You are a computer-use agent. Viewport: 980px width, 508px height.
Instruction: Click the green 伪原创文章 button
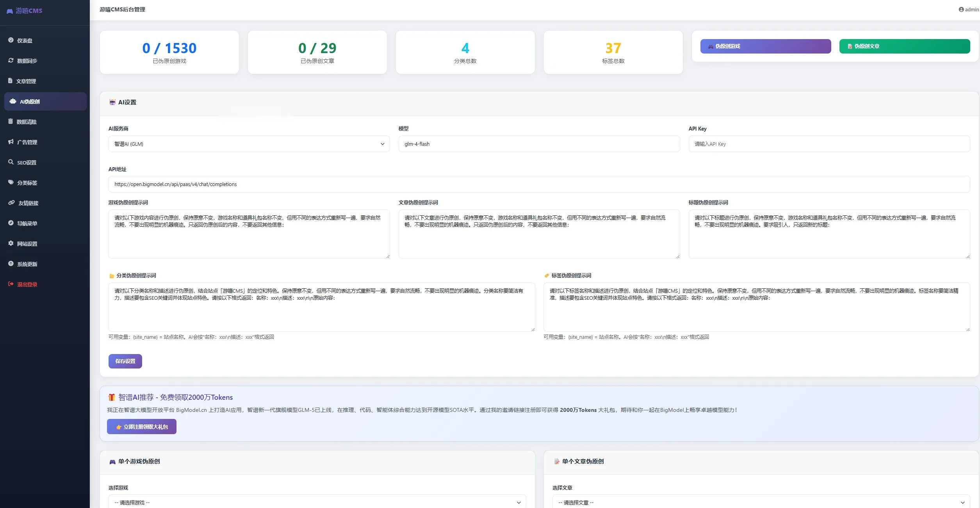[x=904, y=46]
